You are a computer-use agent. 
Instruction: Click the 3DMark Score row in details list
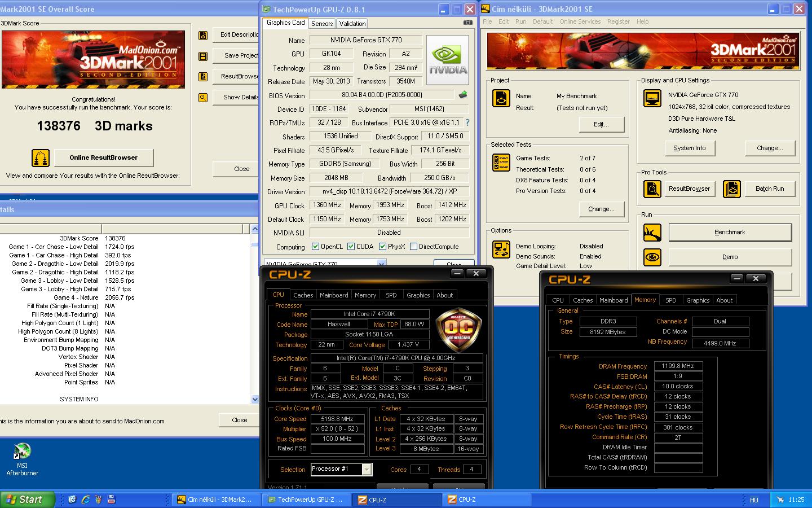125,238
